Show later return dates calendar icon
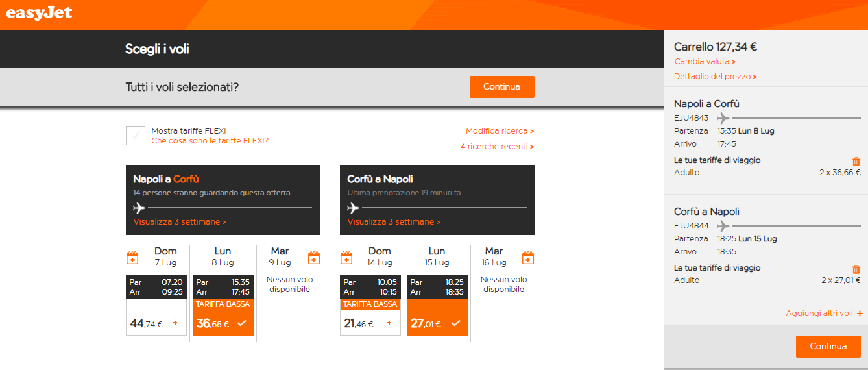The width and height of the screenshot is (868, 370). coord(528,258)
